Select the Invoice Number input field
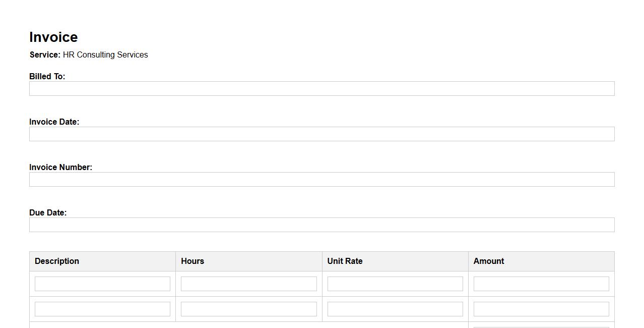This screenshot has width=644, height=328. click(321, 180)
